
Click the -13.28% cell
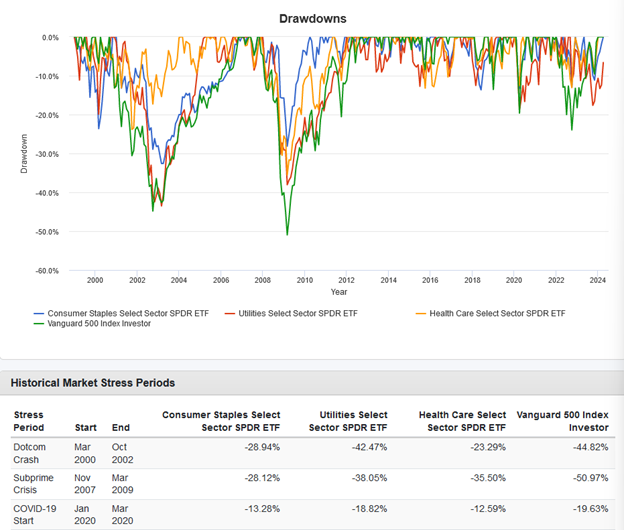(x=262, y=509)
